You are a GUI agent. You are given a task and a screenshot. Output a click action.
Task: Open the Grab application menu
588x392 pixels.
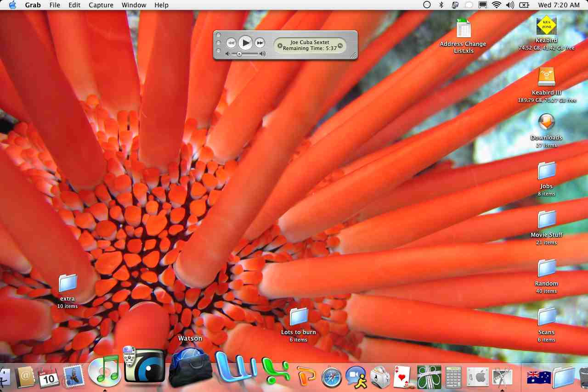(33, 5)
